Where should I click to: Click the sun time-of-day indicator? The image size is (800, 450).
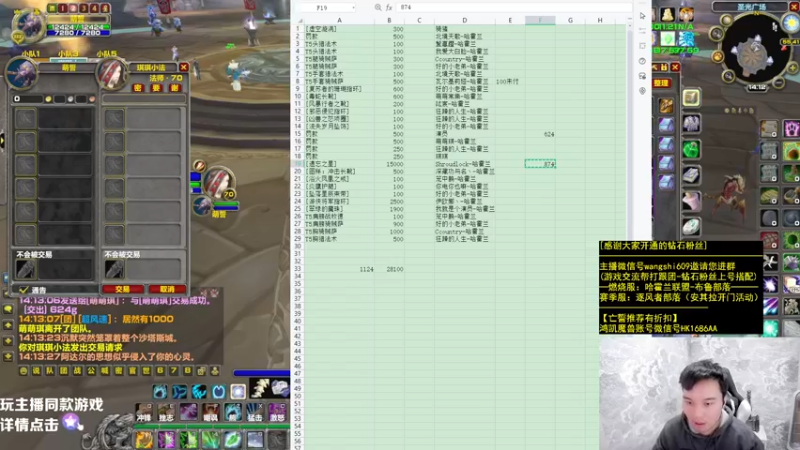pos(791,22)
